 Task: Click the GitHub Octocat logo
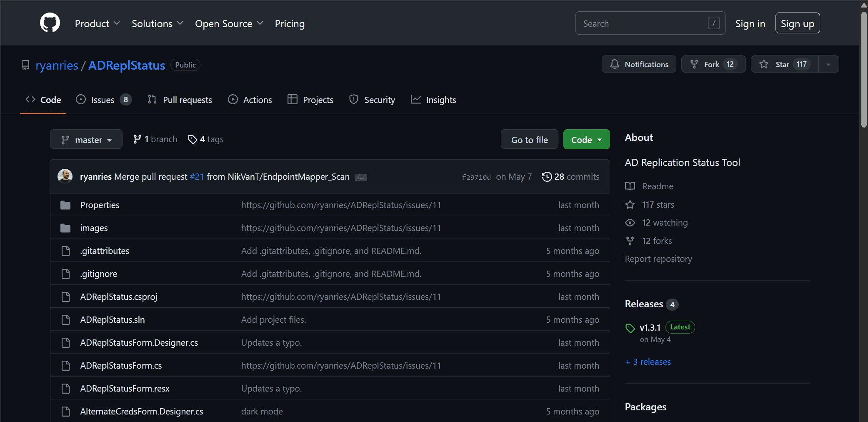point(50,23)
